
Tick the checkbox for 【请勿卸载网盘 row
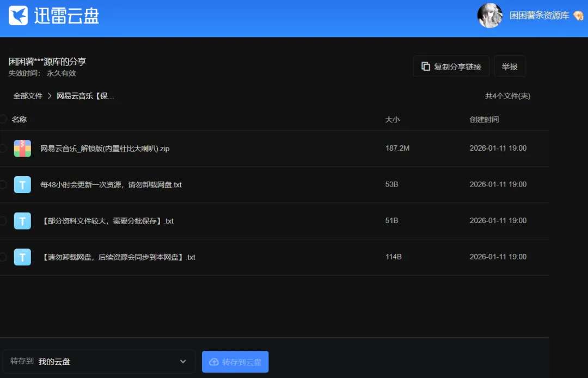coord(3,257)
